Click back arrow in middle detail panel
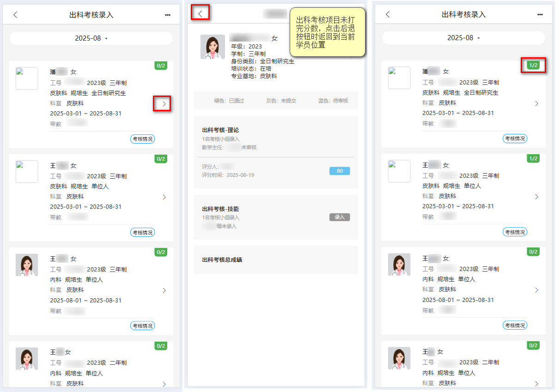 pos(200,13)
